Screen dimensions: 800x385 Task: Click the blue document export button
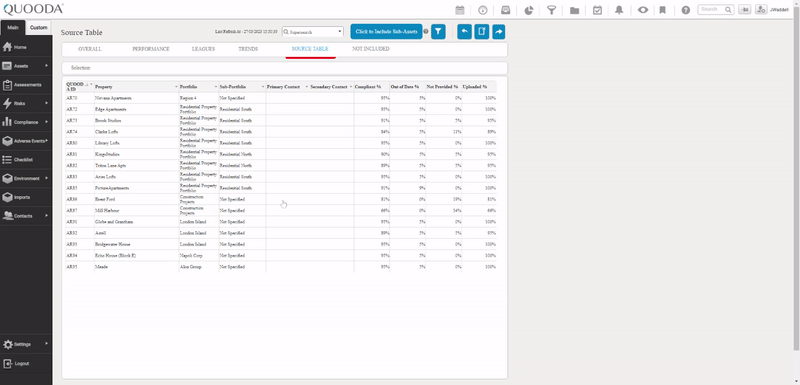pyautogui.click(x=482, y=32)
